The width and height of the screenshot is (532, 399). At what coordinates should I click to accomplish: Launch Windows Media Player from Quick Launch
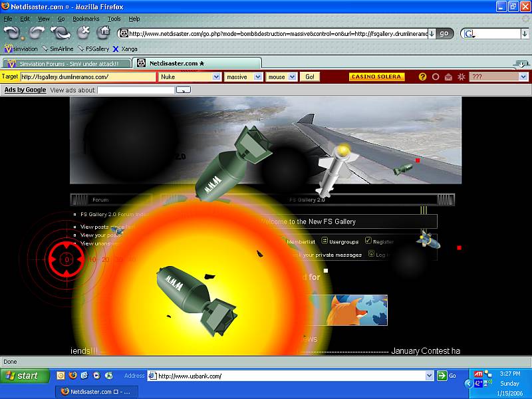click(x=96, y=376)
